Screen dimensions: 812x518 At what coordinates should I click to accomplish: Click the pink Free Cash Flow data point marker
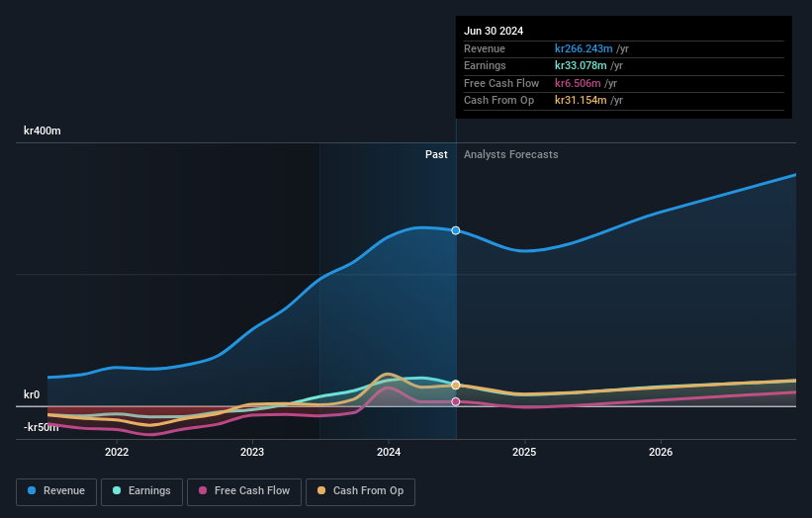coord(456,401)
